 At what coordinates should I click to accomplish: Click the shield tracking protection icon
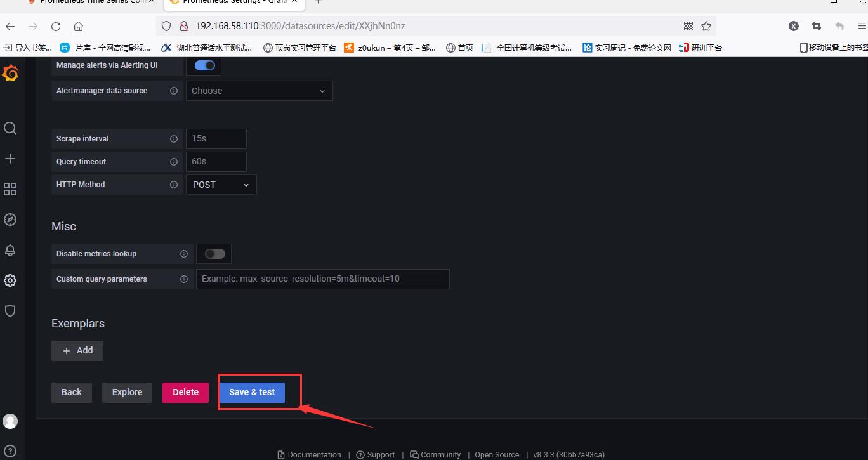(166, 26)
